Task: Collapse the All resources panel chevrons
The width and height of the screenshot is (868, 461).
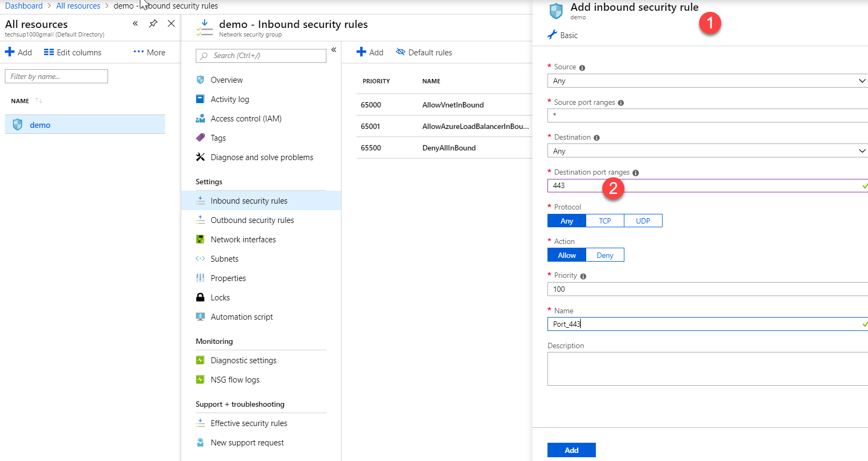Action: click(x=136, y=24)
